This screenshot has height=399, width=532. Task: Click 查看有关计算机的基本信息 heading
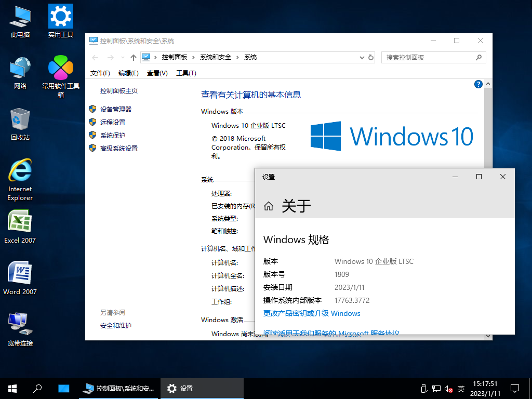tap(251, 95)
